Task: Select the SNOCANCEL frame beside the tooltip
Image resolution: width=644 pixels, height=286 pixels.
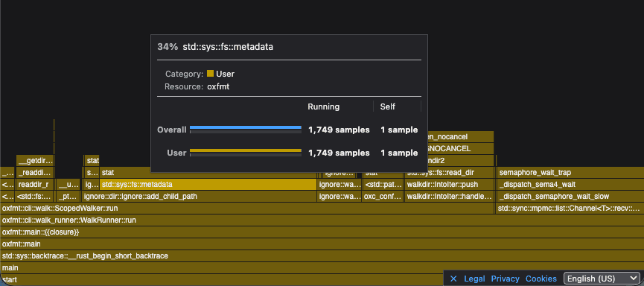Action: [x=460, y=149]
